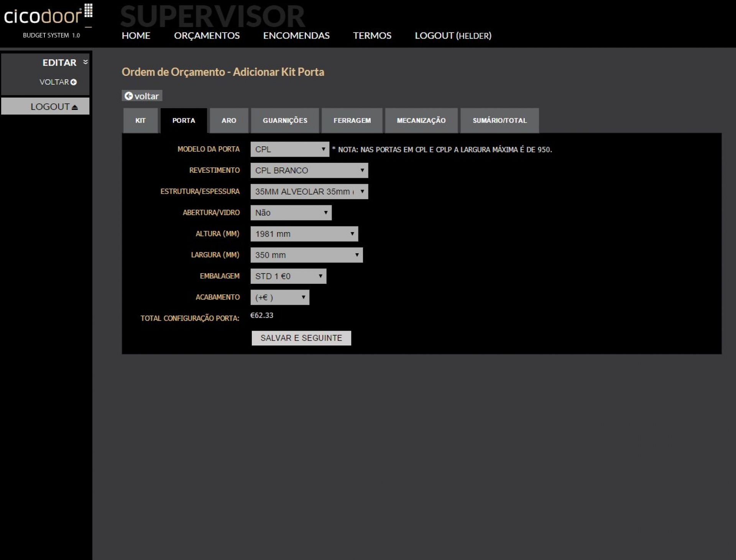Open the ALTURA (MM) dropdown
The width and height of the screenshot is (736, 560).
click(304, 234)
